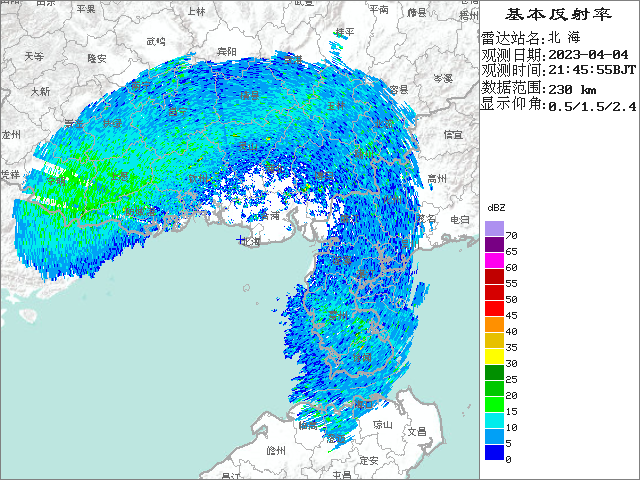Pick the bright yellow legend swatch
This screenshot has width=640, height=480.
click(x=494, y=356)
